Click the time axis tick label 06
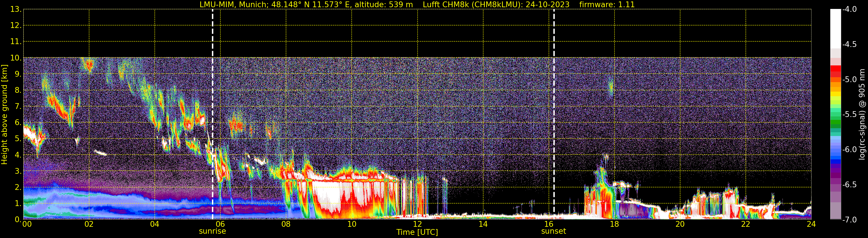The height and width of the screenshot is (238, 868). (x=220, y=224)
